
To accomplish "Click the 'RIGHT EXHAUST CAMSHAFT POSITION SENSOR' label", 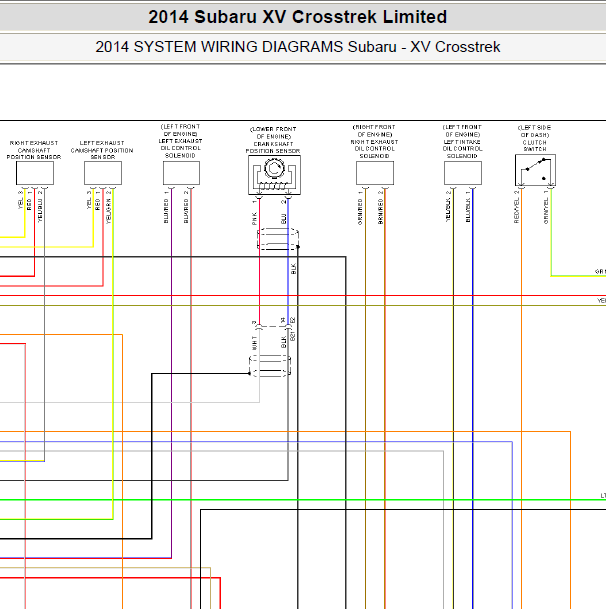I will pyautogui.click(x=34, y=150).
